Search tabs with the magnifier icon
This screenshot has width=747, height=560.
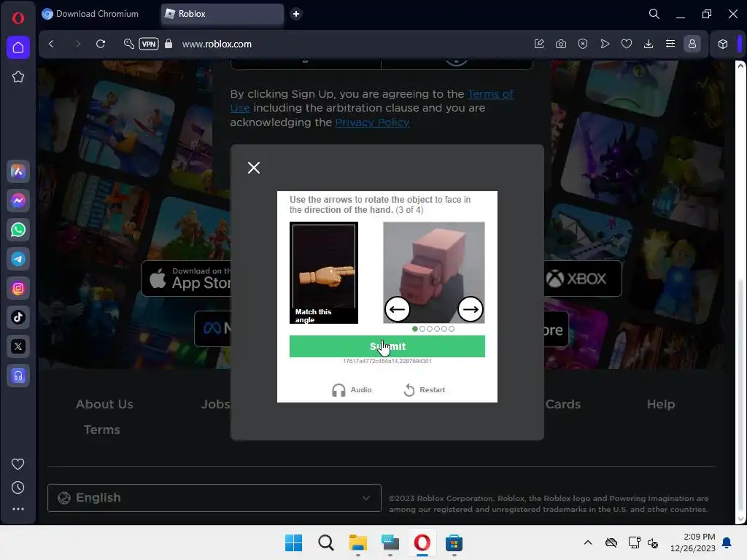(654, 14)
